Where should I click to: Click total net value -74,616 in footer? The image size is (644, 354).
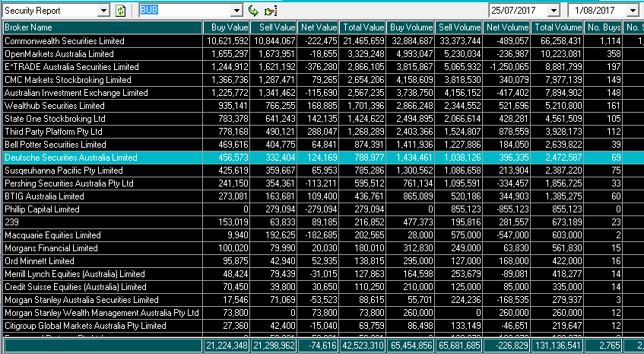[x=318, y=345]
